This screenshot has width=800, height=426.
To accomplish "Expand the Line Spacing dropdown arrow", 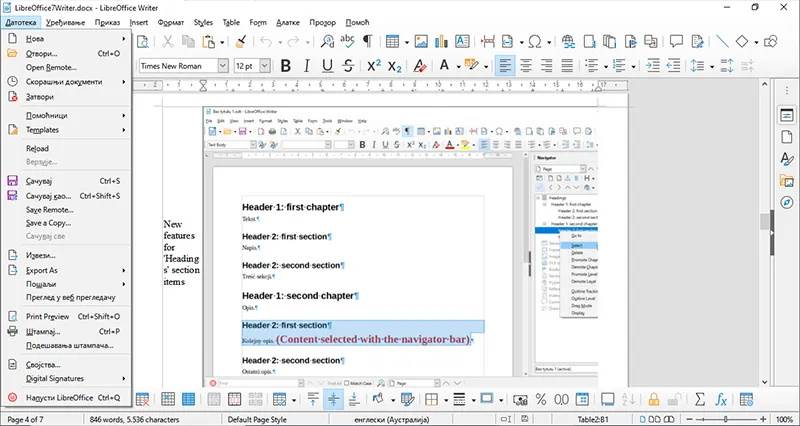I will (x=712, y=67).
